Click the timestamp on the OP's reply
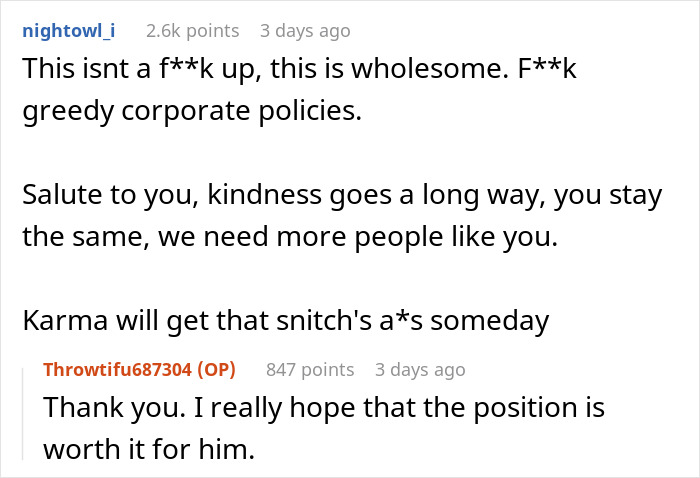The width and height of the screenshot is (700, 478). click(420, 370)
